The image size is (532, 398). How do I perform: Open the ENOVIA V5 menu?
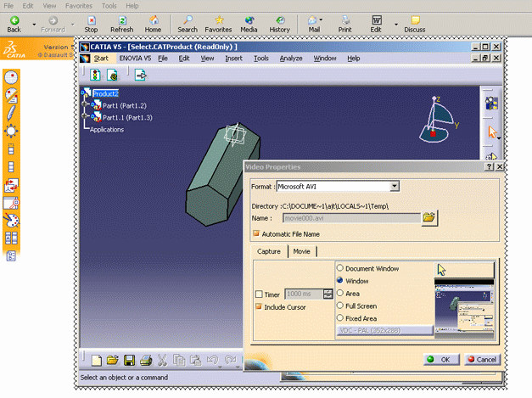135,59
